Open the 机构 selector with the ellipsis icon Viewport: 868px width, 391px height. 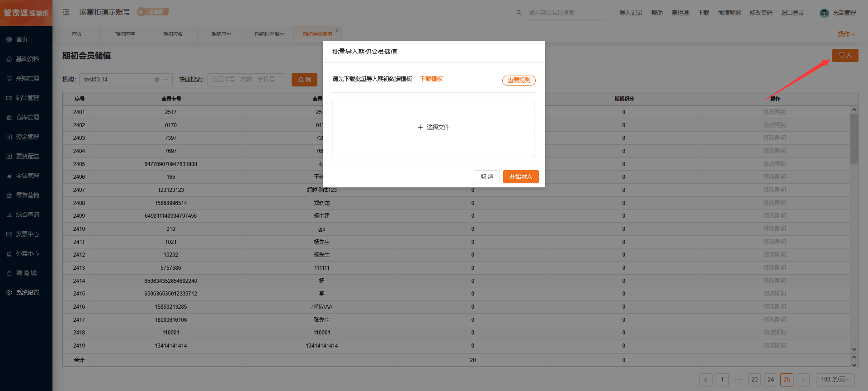[165, 80]
